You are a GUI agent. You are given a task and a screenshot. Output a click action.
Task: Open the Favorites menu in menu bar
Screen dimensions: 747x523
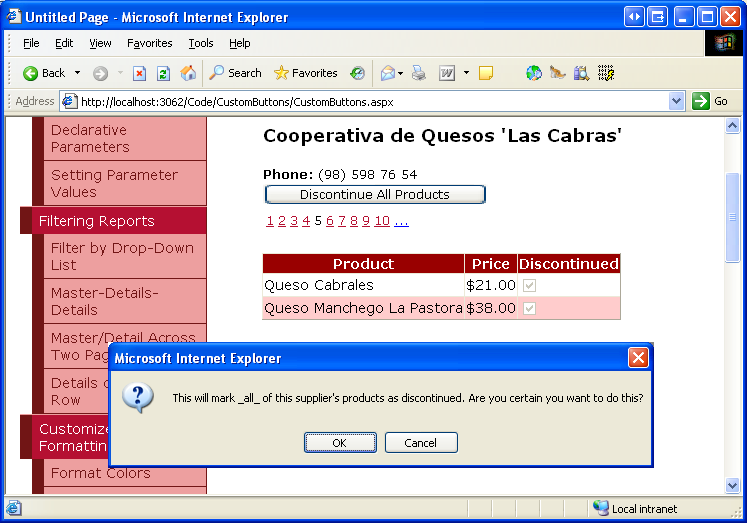[x=149, y=43]
